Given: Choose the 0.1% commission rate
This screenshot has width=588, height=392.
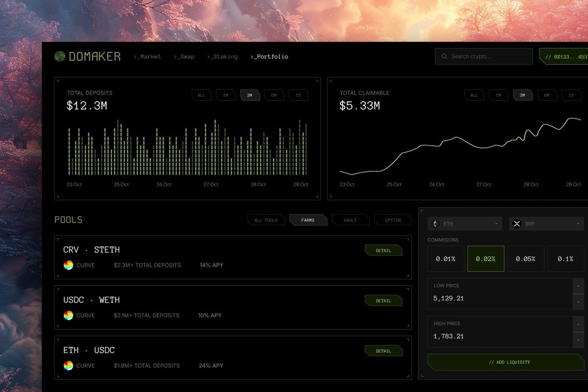Looking at the screenshot, I should tap(565, 259).
